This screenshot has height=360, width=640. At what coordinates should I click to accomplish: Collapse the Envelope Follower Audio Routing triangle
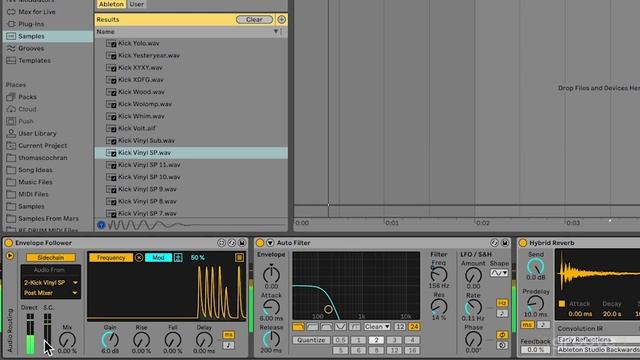pyautogui.click(x=10, y=256)
